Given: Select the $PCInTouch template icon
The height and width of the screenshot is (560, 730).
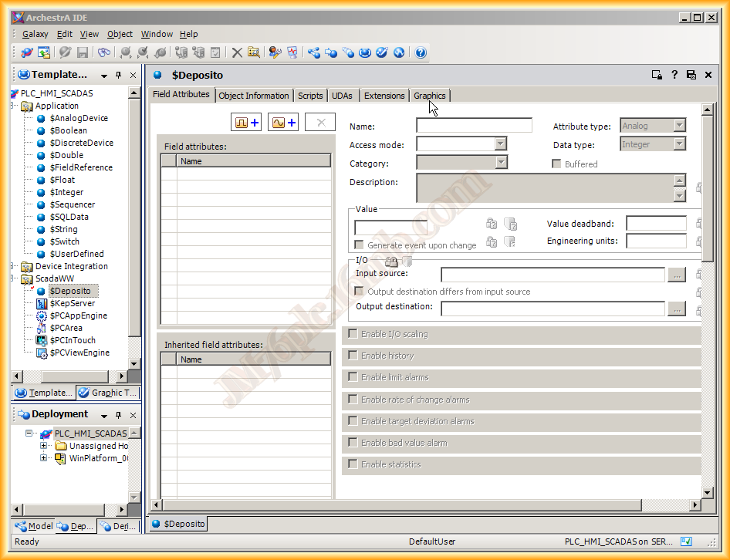Looking at the screenshot, I should (41, 340).
